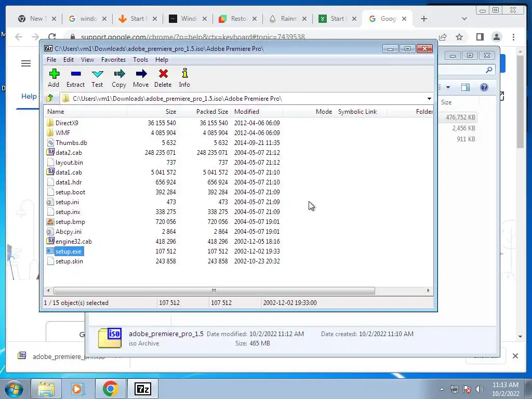
Task: Open Windows Explorer from the taskbar
Action: coord(46,389)
